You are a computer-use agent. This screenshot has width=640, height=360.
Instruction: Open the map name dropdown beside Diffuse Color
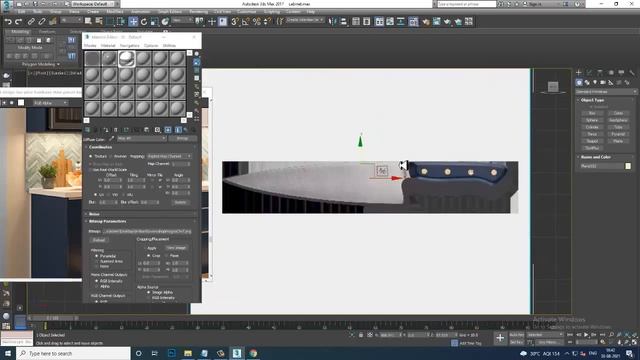pyautogui.click(x=141, y=139)
